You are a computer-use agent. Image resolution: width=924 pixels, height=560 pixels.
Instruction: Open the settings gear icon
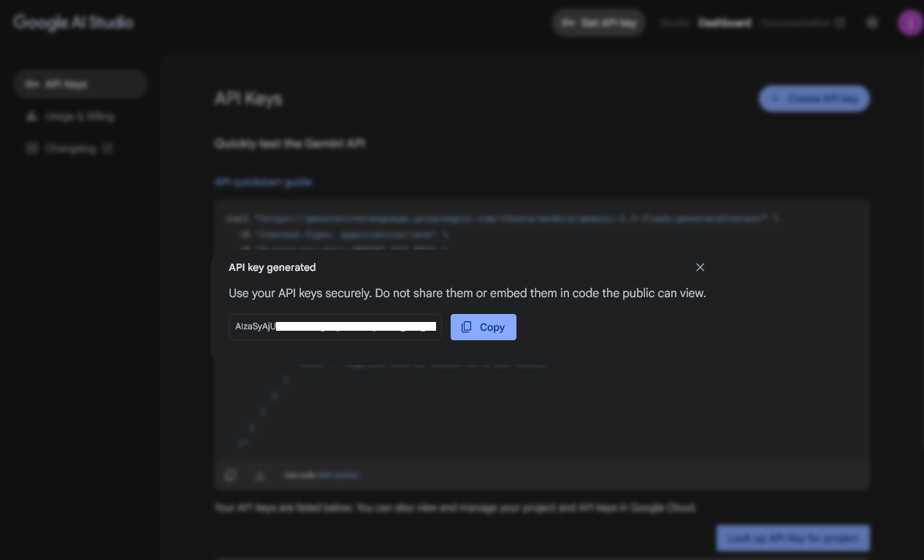(x=871, y=23)
